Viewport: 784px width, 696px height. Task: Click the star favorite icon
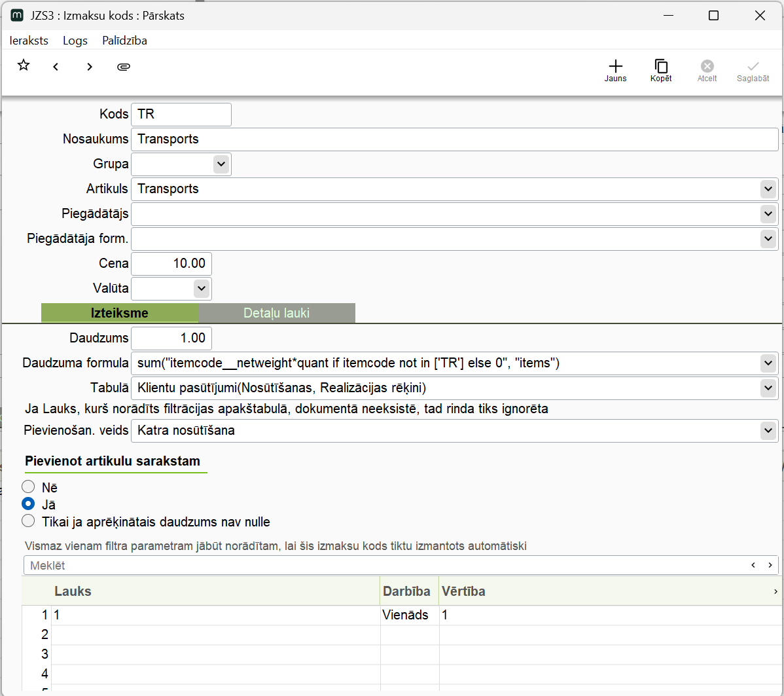24,65
